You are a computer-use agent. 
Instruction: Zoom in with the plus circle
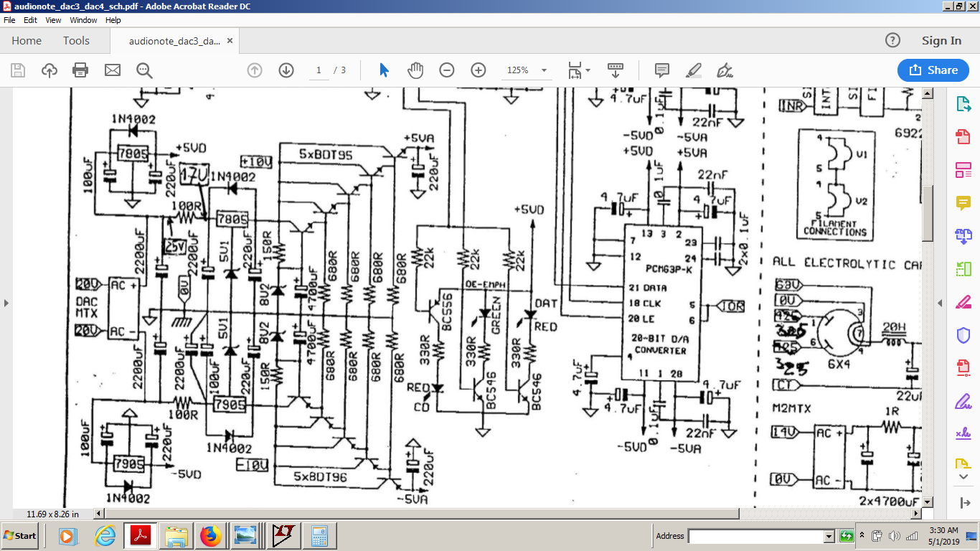pyautogui.click(x=479, y=70)
